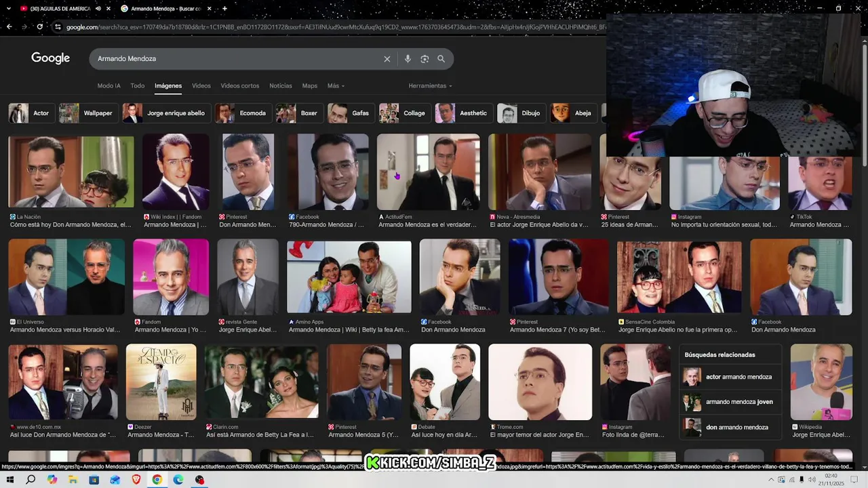Expand the Herramientas tools dropdown
Viewport: 868px width, 488px height.
coord(430,86)
